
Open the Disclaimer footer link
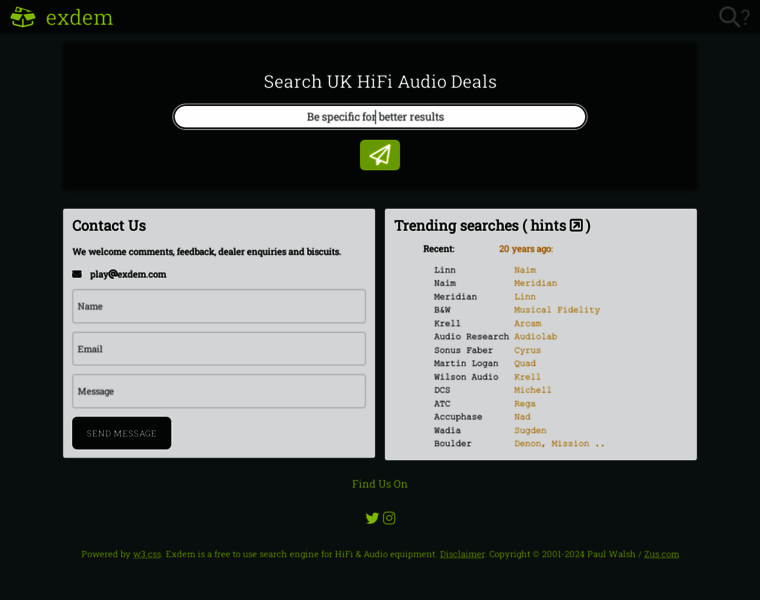coord(462,554)
